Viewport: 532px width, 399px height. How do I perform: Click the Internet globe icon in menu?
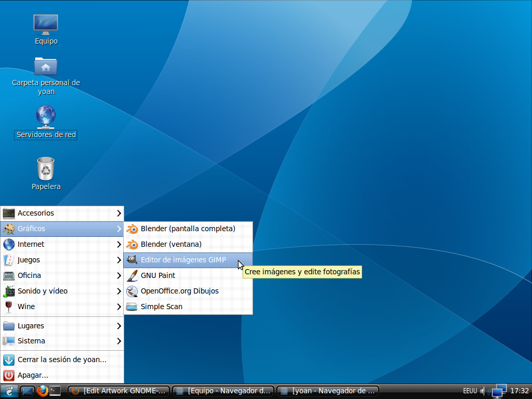tap(9, 244)
